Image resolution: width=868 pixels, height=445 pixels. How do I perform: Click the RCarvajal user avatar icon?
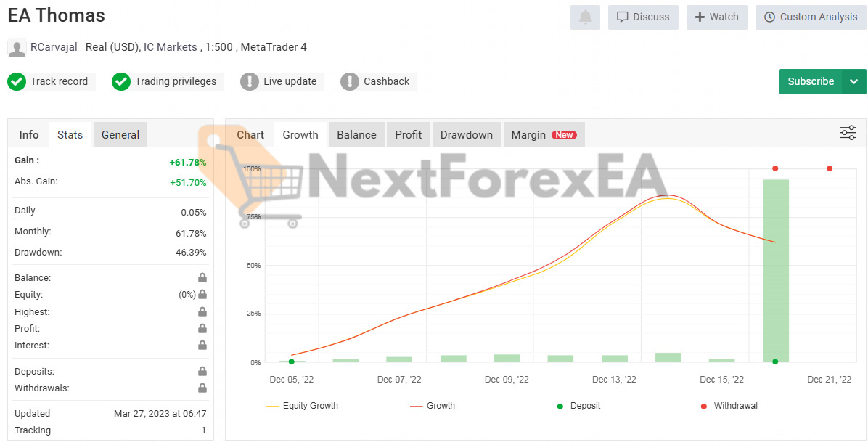tap(17, 48)
